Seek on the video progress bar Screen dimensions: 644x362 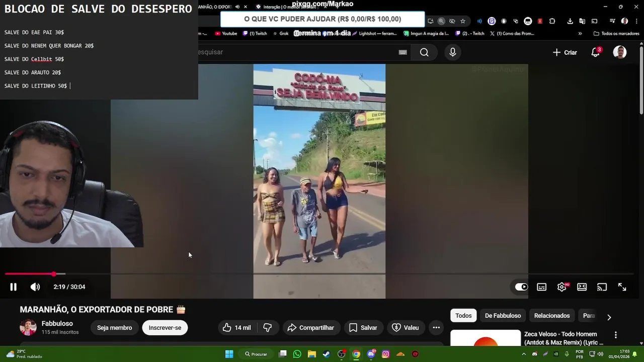pos(319,274)
